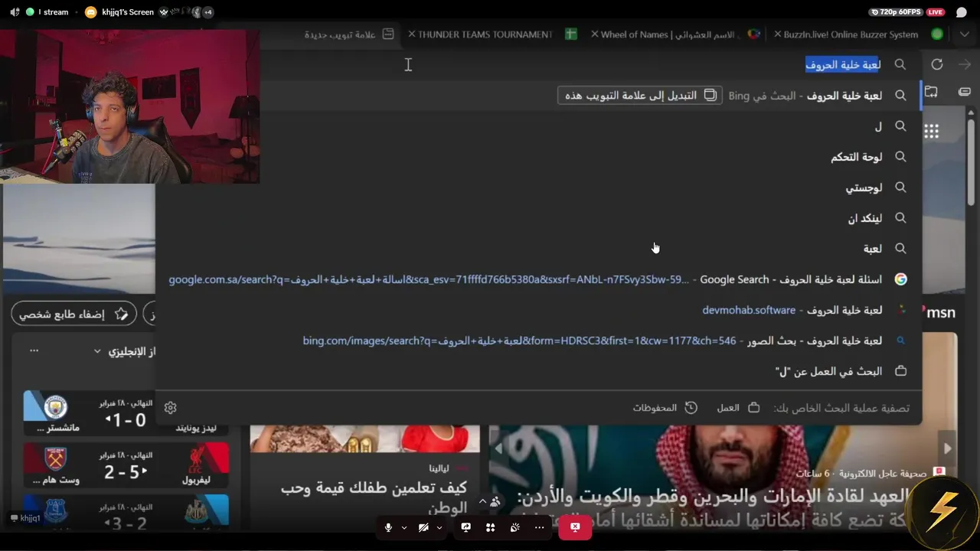The image size is (980, 551).
Task: Click the red disconnect button
Action: (x=575, y=527)
